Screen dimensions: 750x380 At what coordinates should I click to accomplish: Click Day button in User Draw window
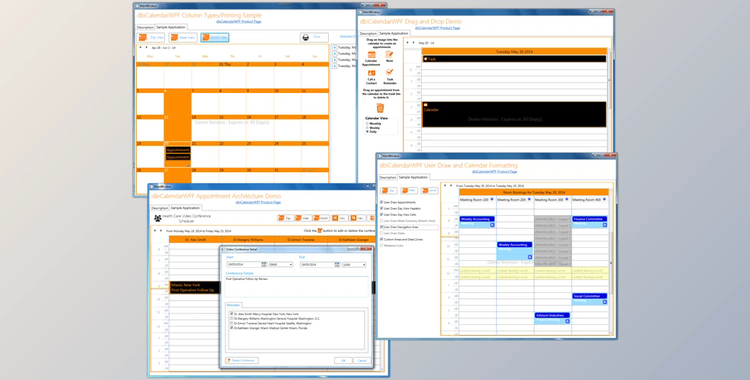tap(389, 190)
